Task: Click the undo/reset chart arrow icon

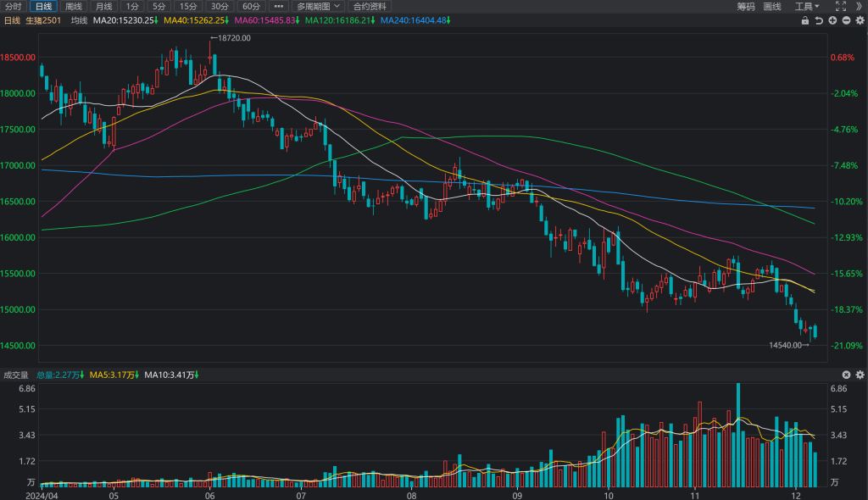Action: pyautogui.click(x=819, y=20)
